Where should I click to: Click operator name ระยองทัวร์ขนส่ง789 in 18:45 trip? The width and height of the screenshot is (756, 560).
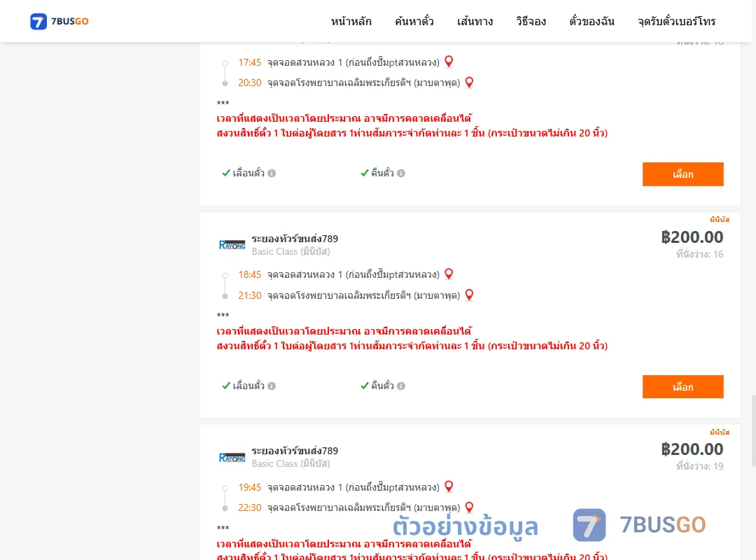click(x=295, y=238)
